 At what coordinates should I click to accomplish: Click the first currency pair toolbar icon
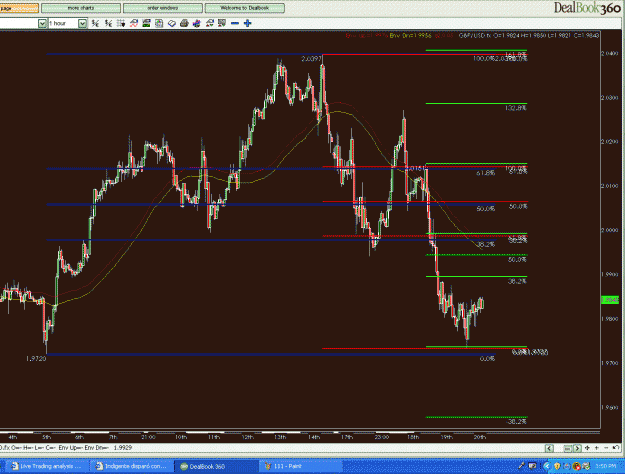click(95, 24)
